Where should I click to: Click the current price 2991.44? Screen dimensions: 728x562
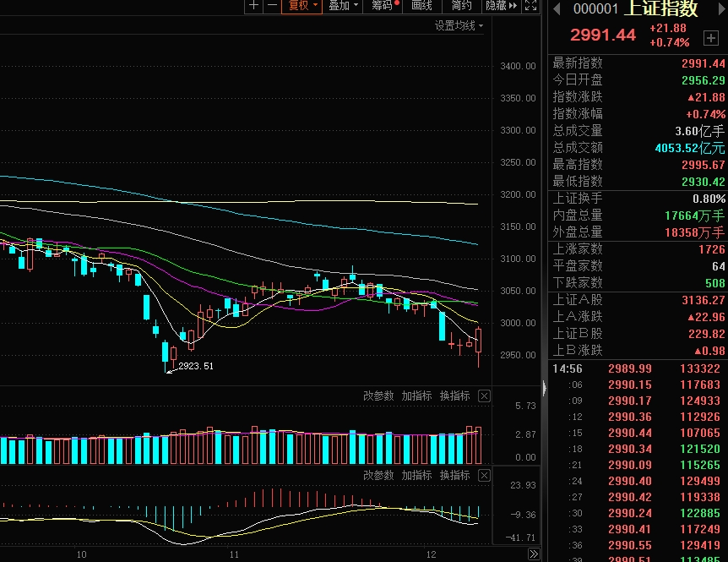click(603, 35)
